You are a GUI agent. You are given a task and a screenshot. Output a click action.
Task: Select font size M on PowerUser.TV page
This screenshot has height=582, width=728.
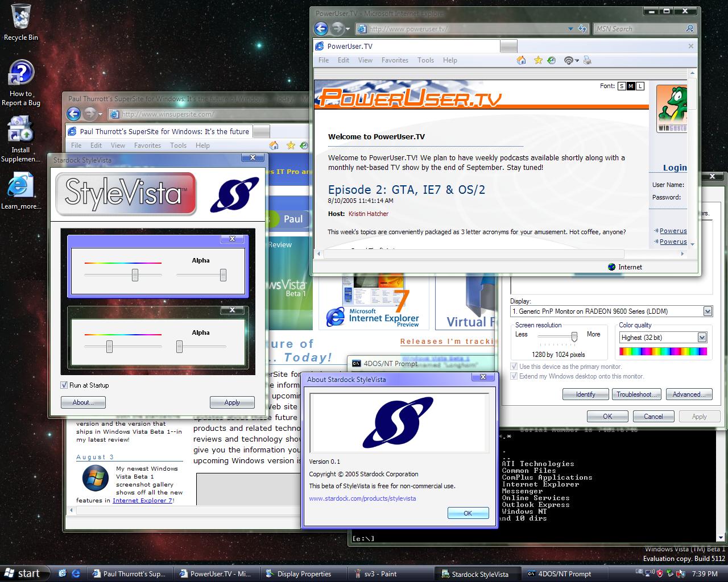[x=631, y=86]
